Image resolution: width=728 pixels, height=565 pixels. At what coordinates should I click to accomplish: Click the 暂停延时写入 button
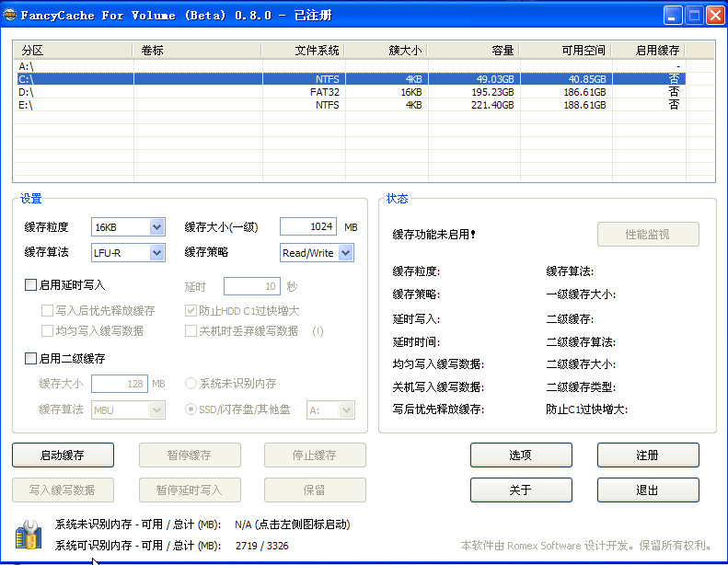(190, 490)
